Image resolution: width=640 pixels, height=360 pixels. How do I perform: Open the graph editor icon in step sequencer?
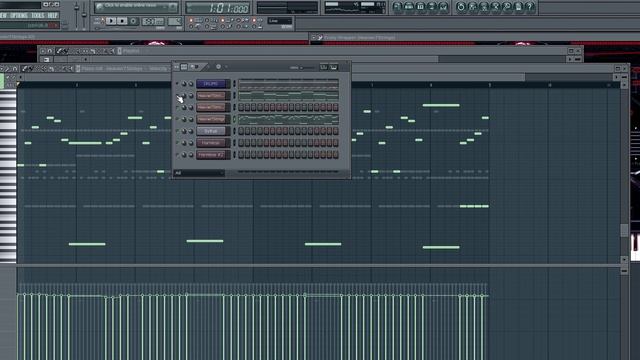tap(324, 67)
